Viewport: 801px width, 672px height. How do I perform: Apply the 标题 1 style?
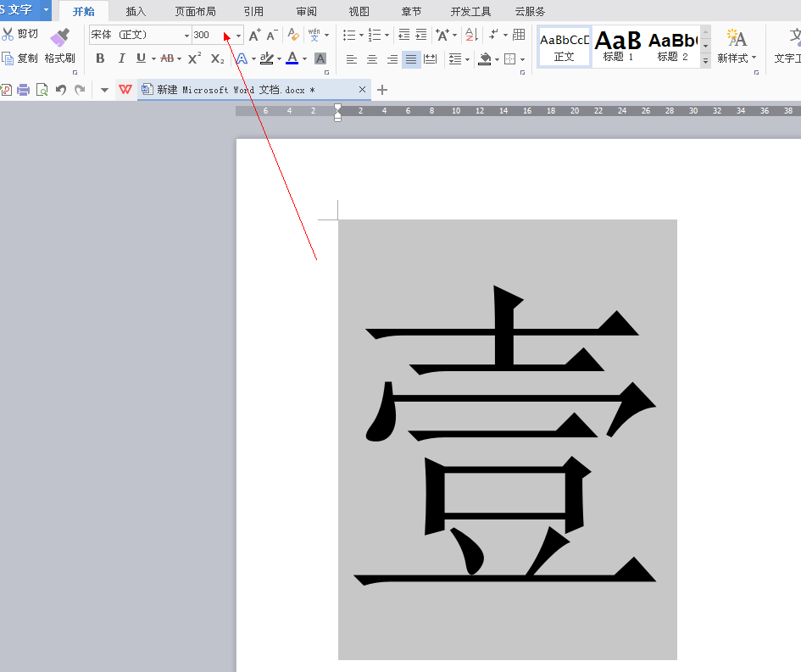pos(618,47)
